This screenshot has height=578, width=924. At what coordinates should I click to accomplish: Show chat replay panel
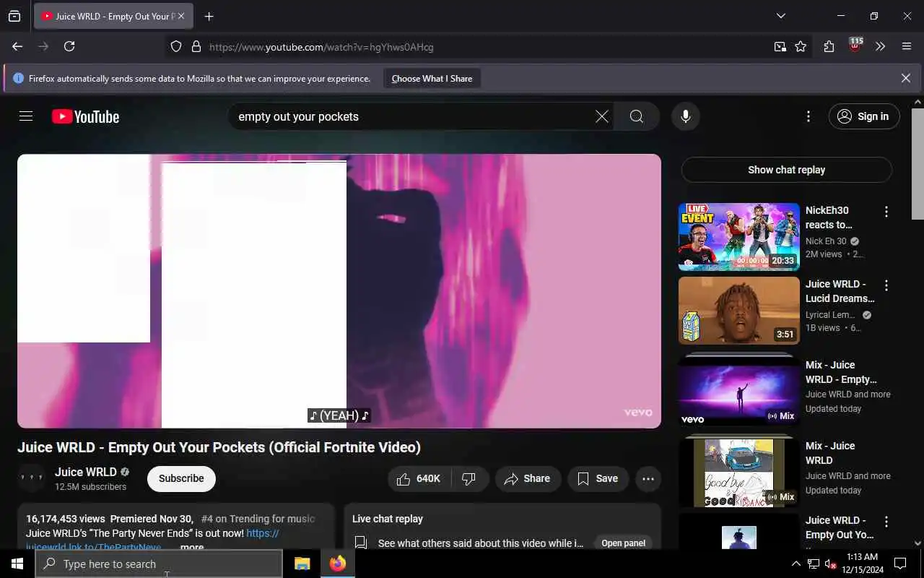(x=786, y=170)
